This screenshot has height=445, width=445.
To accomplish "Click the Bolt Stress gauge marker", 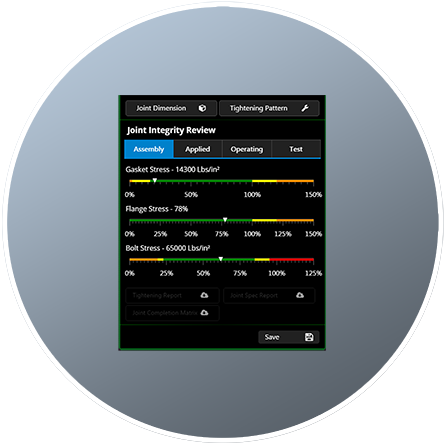I will point(221,259).
